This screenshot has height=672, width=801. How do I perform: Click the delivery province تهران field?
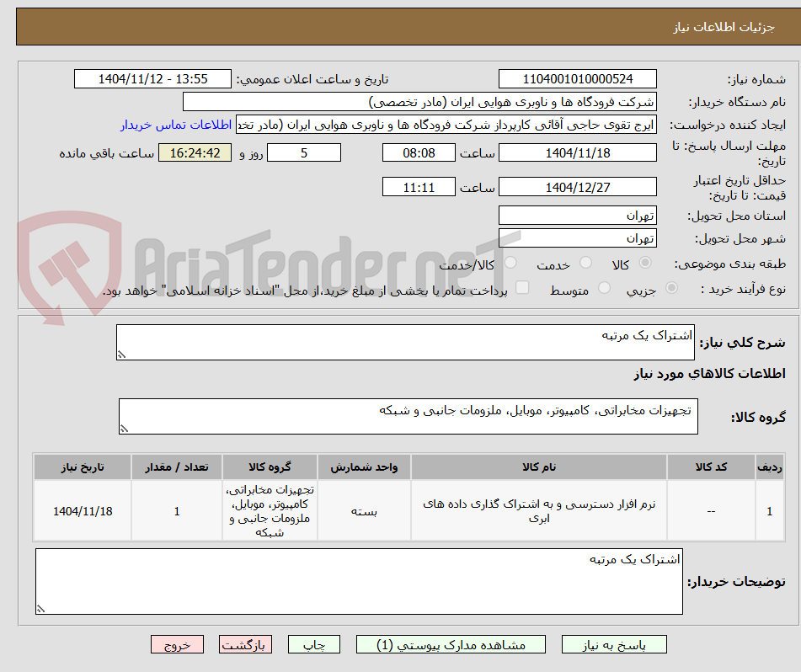[x=577, y=216]
